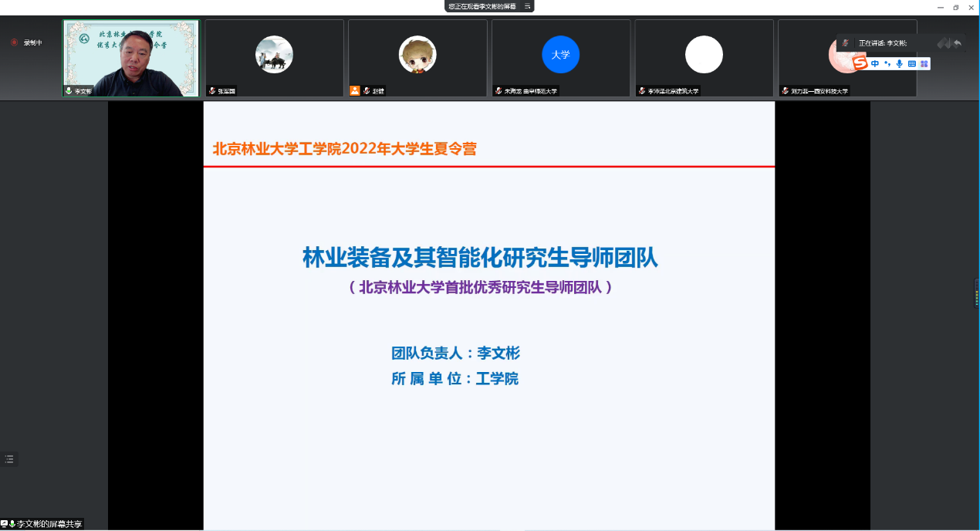Restore down the meeting window
This screenshot has height=531, width=980.
pos(956,7)
